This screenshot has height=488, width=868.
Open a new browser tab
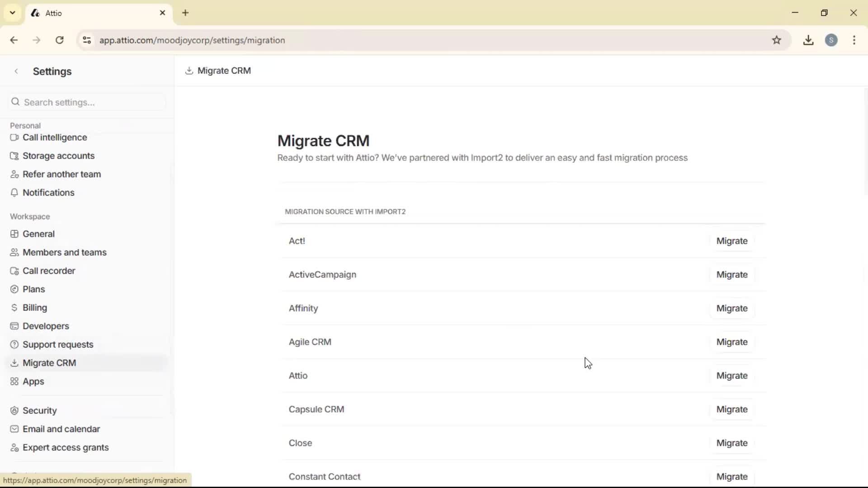(186, 13)
